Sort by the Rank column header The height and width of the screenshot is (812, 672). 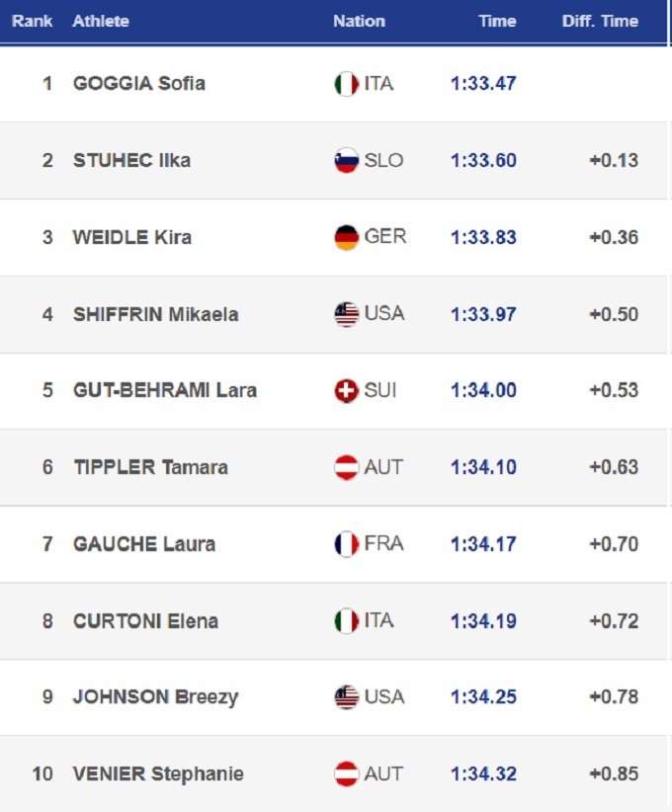pos(32,21)
